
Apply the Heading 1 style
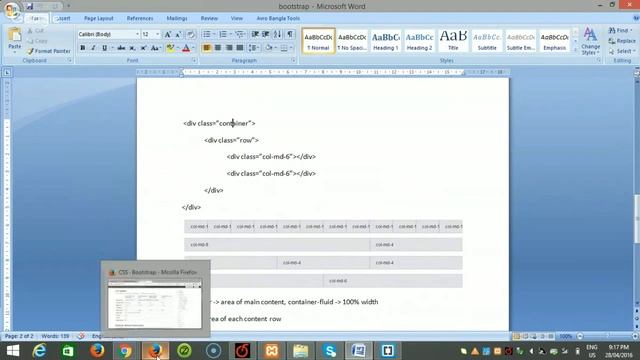[386, 40]
